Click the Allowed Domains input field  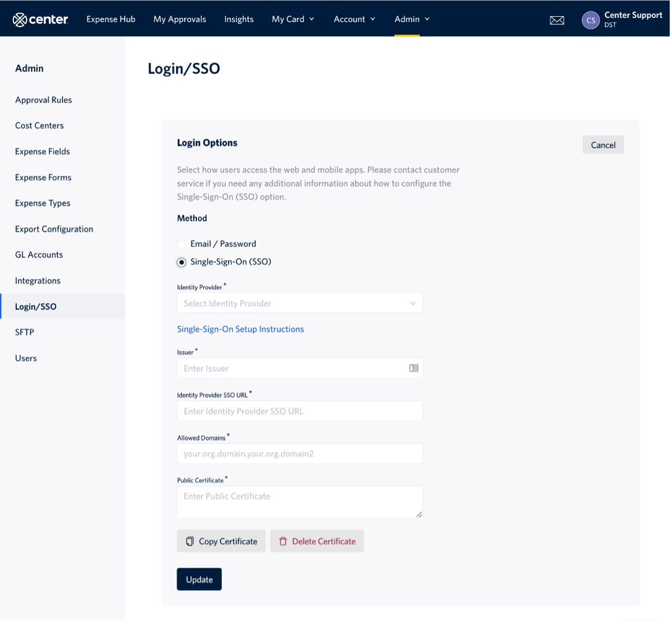click(x=299, y=454)
